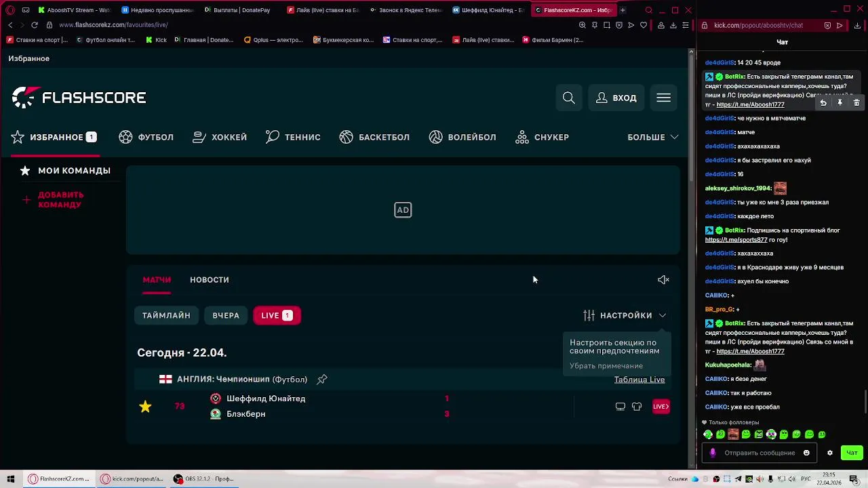The width and height of the screenshot is (868, 488).
Task: Select the НОВОСТИ tab
Action: coord(210,280)
